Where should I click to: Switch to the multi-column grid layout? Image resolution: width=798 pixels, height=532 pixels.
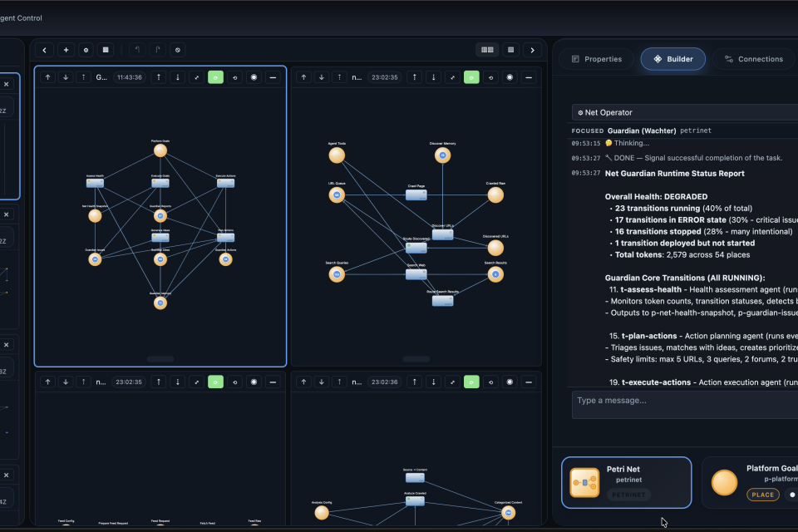click(x=488, y=50)
